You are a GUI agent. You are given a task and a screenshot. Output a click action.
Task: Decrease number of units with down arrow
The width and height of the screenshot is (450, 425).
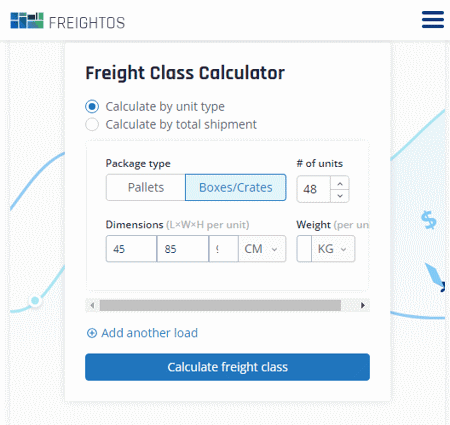[x=340, y=196]
